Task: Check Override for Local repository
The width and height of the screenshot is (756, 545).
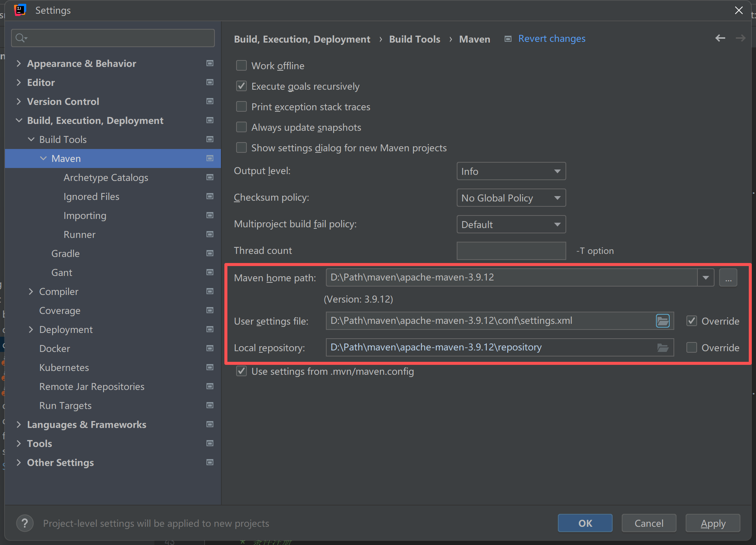Action: tap(691, 348)
